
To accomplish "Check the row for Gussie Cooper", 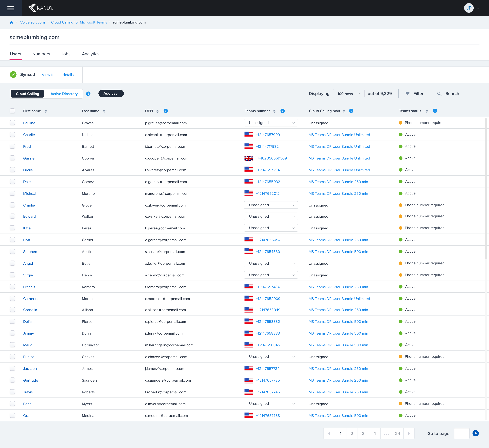I will pyautogui.click(x=12, y=158).
